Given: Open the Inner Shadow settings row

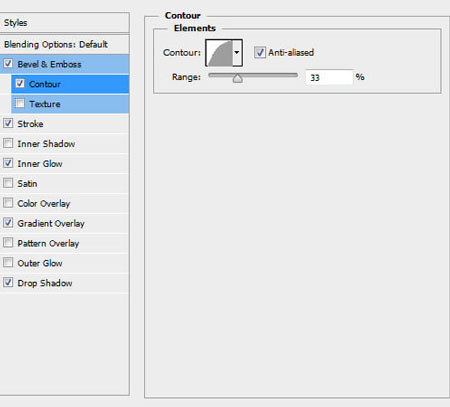Looking at the screenshot, I should tap(64, 144).
